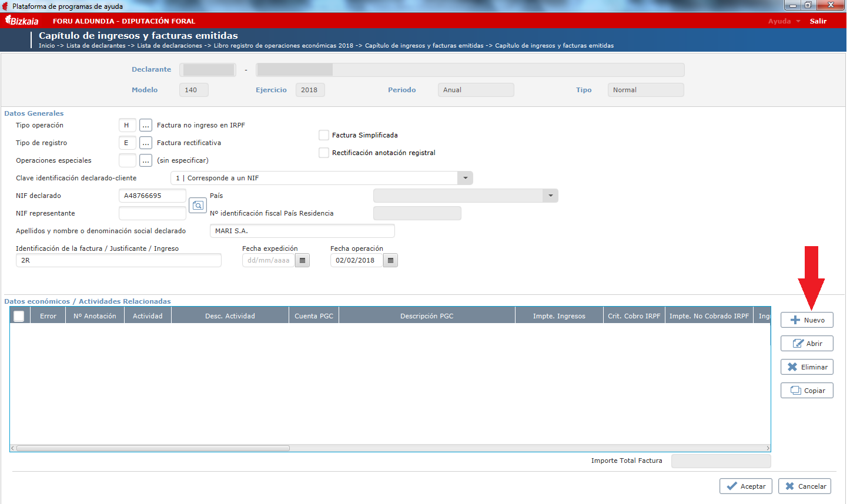Viewport: 850px width, 504px height.
Task: Open Operaciones especiales lookup ellipsis button
Action: 146,160
